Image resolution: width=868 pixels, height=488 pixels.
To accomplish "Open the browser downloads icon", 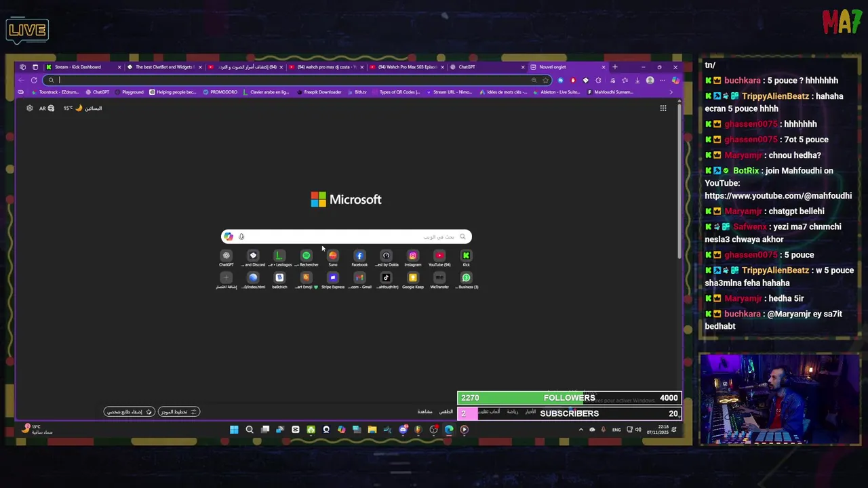I will (637, 80).
